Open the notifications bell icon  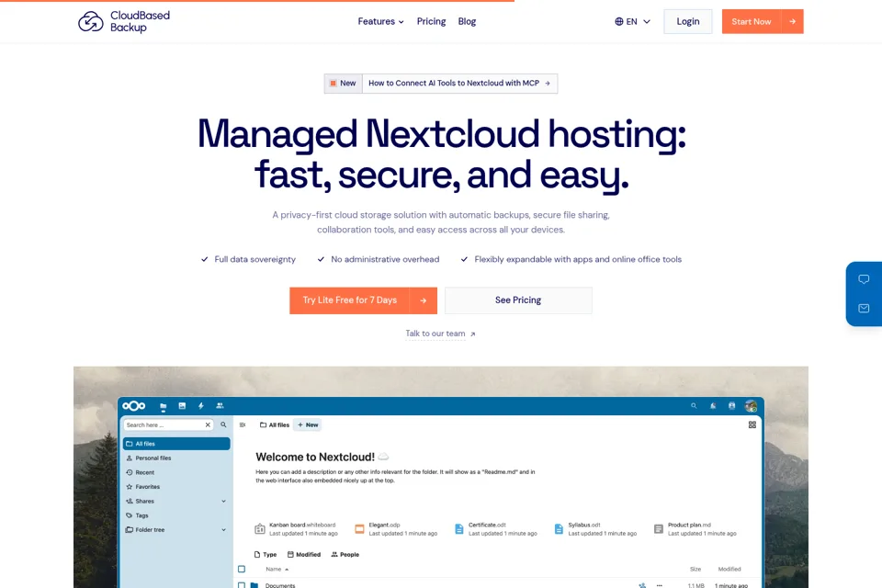tap(713, 406)
